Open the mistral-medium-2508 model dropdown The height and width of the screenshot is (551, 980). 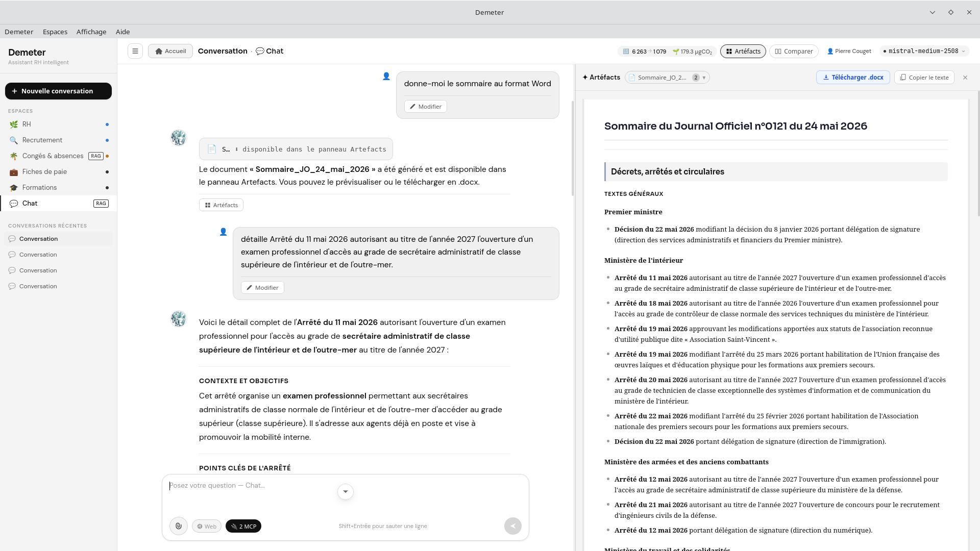(x=924, y=51)
